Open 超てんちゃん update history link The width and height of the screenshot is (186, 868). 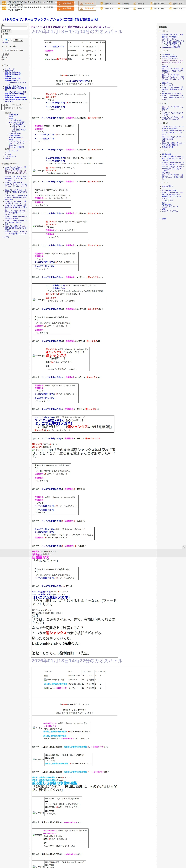coord(167,83)
